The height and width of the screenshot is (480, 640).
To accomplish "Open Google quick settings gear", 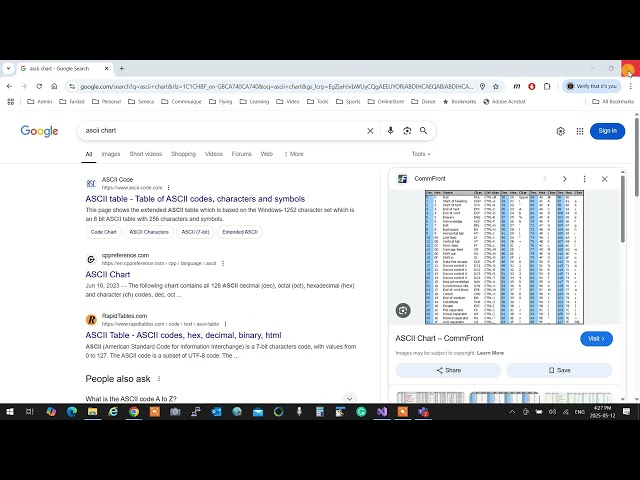I will (x=561, y=131).
